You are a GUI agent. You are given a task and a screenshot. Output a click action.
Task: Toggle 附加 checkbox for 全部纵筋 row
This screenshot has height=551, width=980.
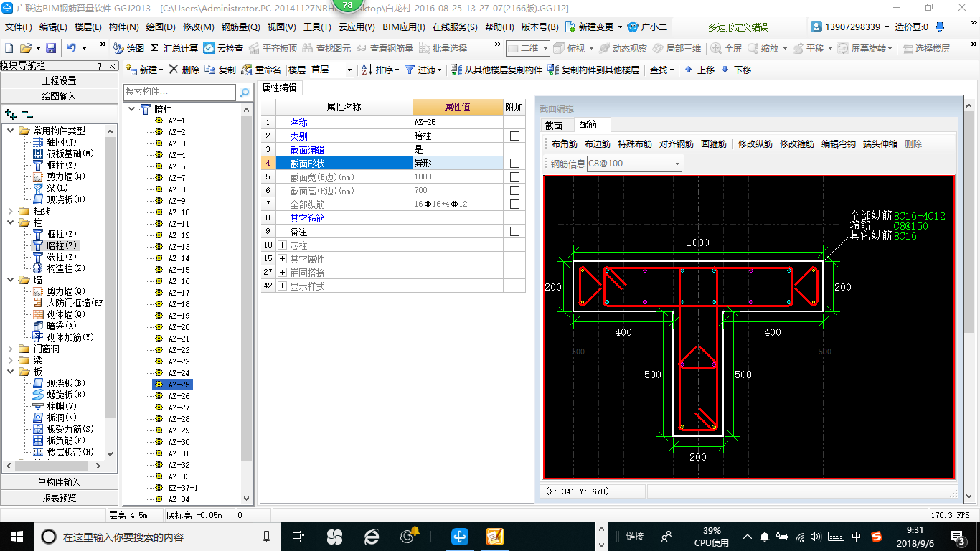514,204
